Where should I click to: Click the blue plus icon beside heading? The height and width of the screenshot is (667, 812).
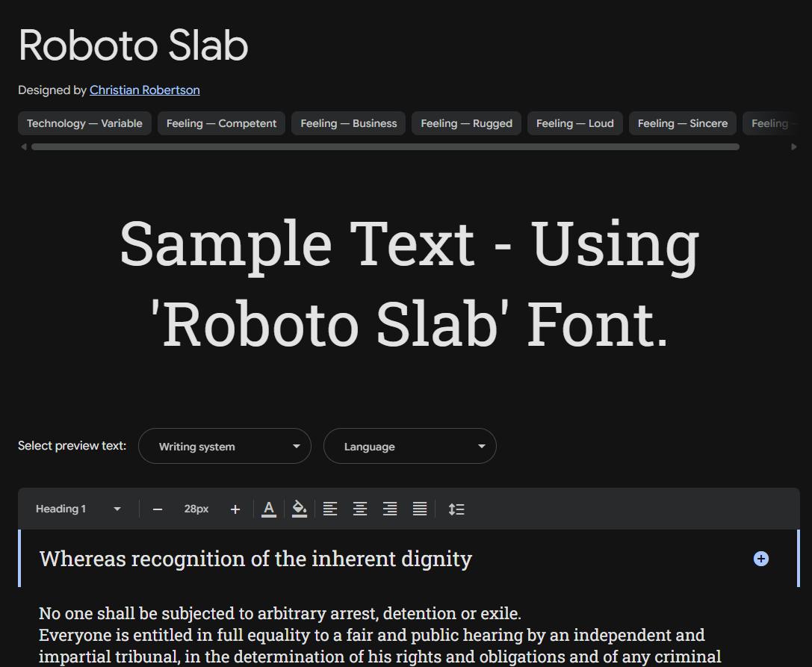760,559
